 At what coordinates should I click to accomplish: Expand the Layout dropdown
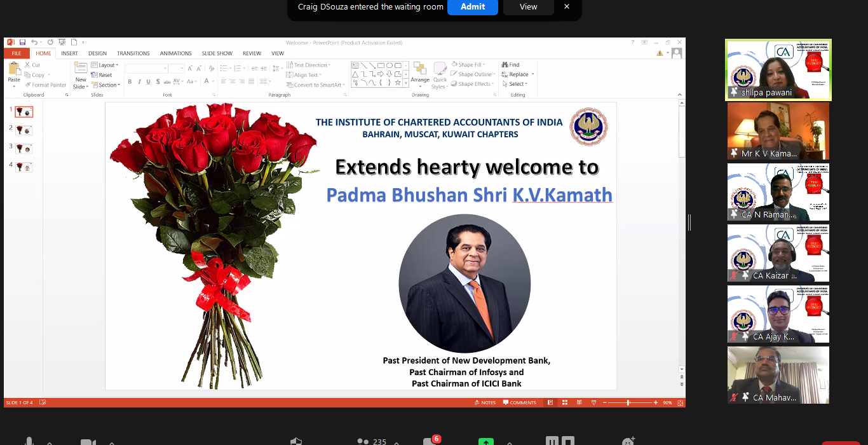(x=105, y=65)
